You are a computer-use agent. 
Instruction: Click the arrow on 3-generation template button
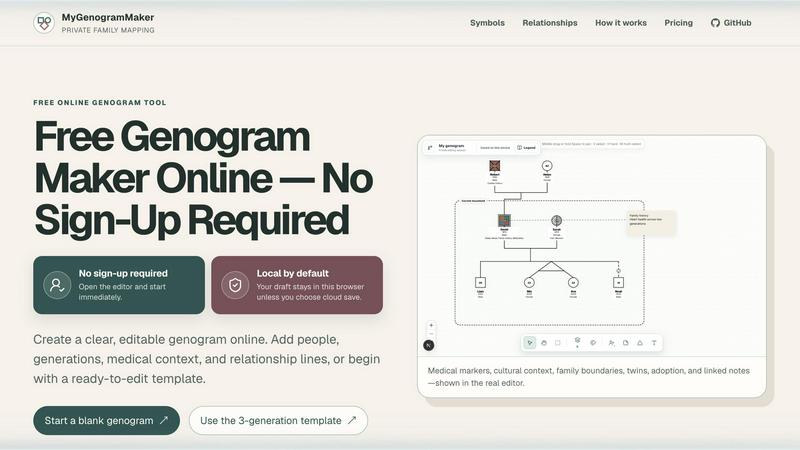click(352, 420)
